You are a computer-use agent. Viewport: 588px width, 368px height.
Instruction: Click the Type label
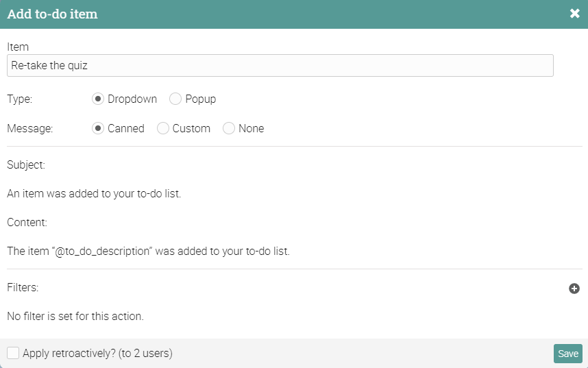coord(20,99)
